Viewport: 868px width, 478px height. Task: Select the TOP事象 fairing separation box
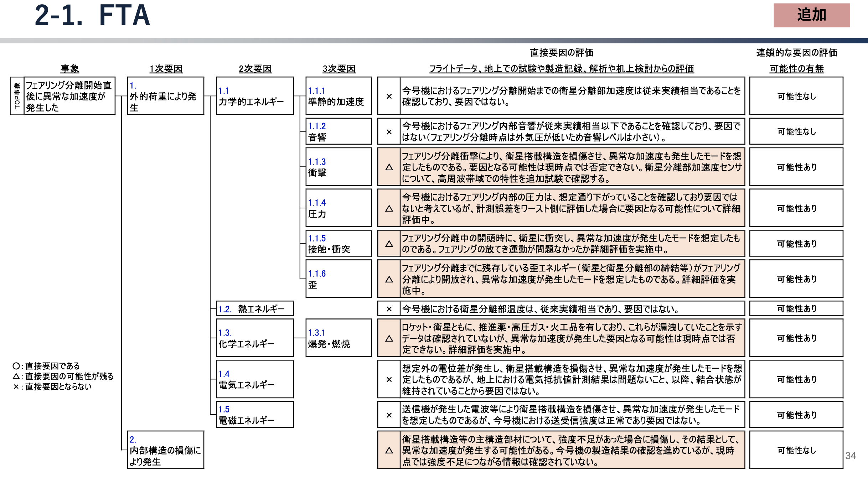pos(69,96)
